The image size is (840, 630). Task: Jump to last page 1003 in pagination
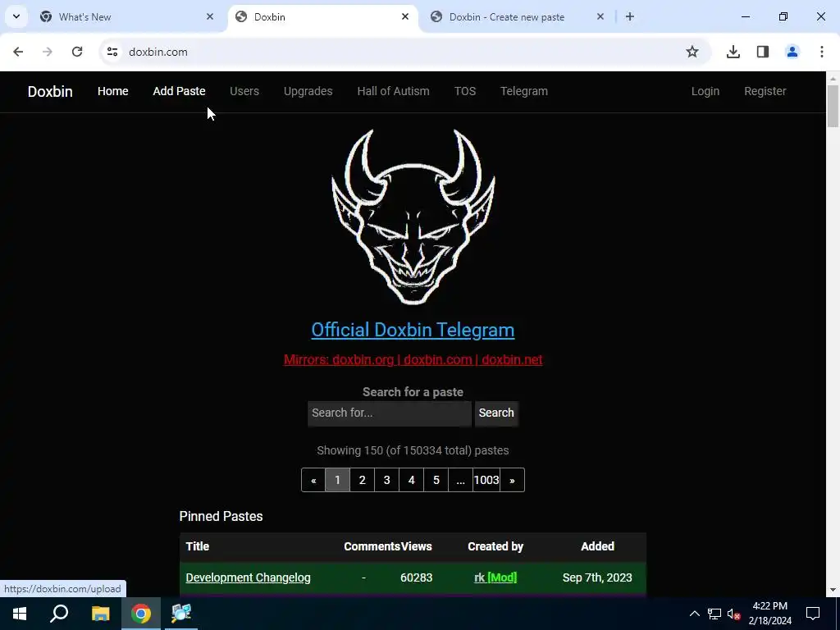(x=486, y=480)
